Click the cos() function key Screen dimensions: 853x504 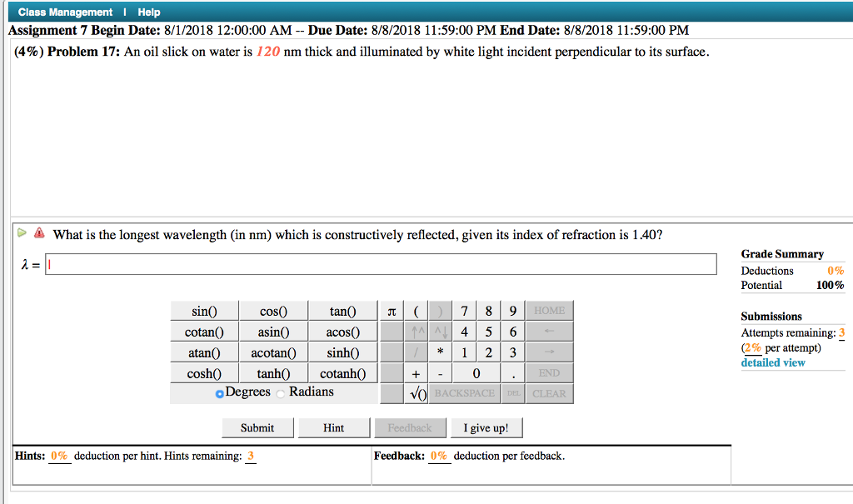point(273,310)
